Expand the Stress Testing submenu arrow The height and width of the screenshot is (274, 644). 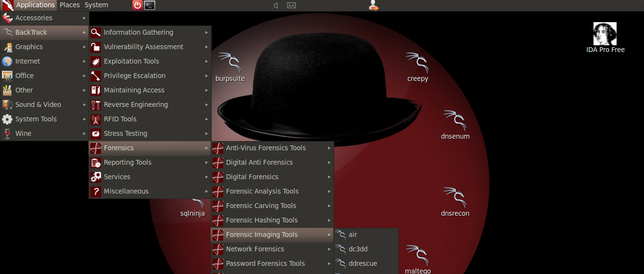coord(206,133)
